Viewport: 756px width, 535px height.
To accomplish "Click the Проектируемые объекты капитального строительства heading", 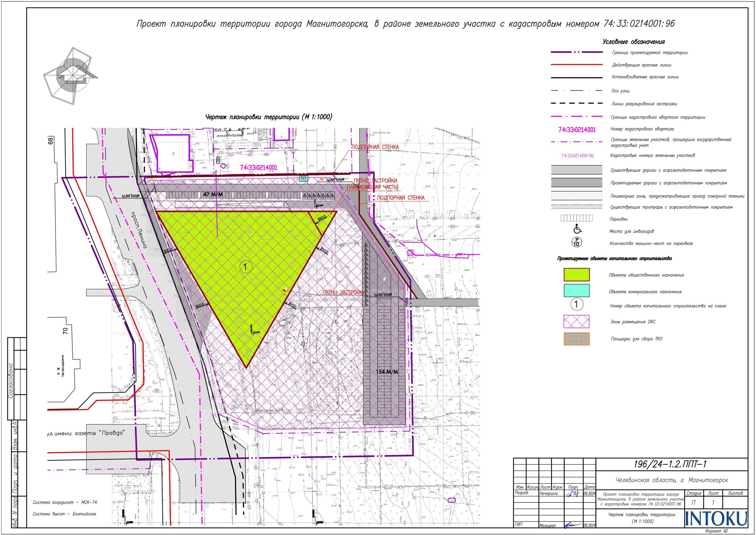I will coord(615,258).
